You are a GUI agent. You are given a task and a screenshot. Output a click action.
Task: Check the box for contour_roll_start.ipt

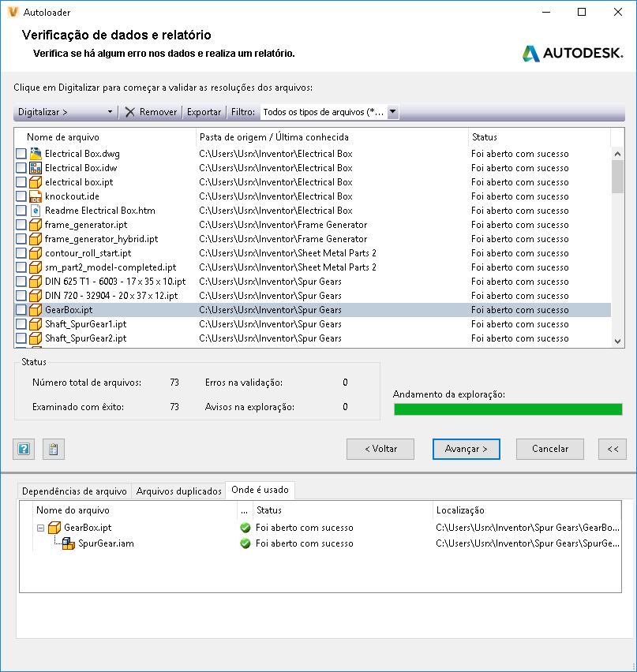[x=21, y=253]
